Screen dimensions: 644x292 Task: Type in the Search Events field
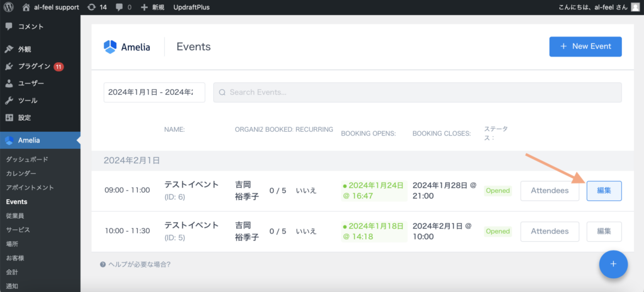pyautogui.click(x=418, y=92)
